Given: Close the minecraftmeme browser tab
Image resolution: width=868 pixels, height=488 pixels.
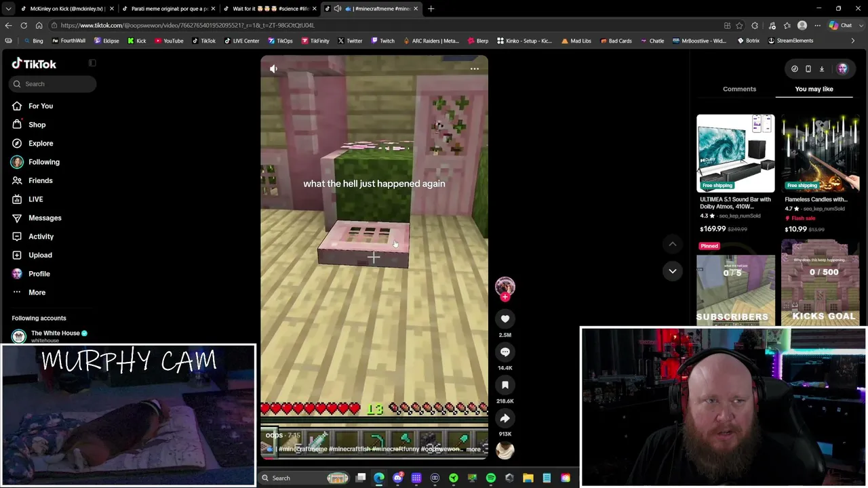Looking at the screenshot, I should tap(416, 9).
